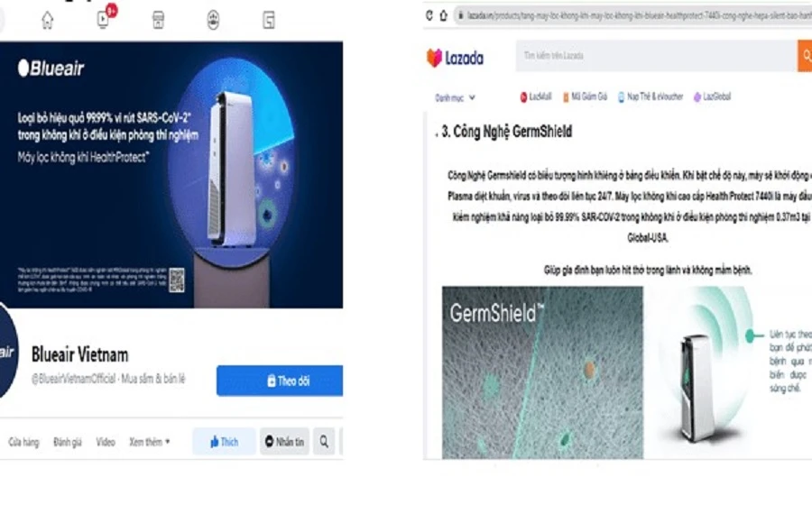The height and width of the screenshot is (505, 812).
Task: Expand the Xem thêm menu
Action: point(150,442)
